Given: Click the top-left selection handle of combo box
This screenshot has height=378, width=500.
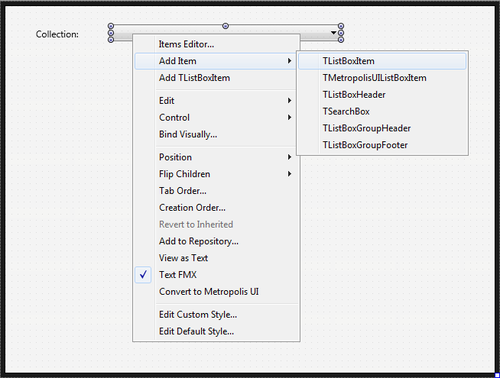Looking at the screenshot, I should [x=111, y=26].
